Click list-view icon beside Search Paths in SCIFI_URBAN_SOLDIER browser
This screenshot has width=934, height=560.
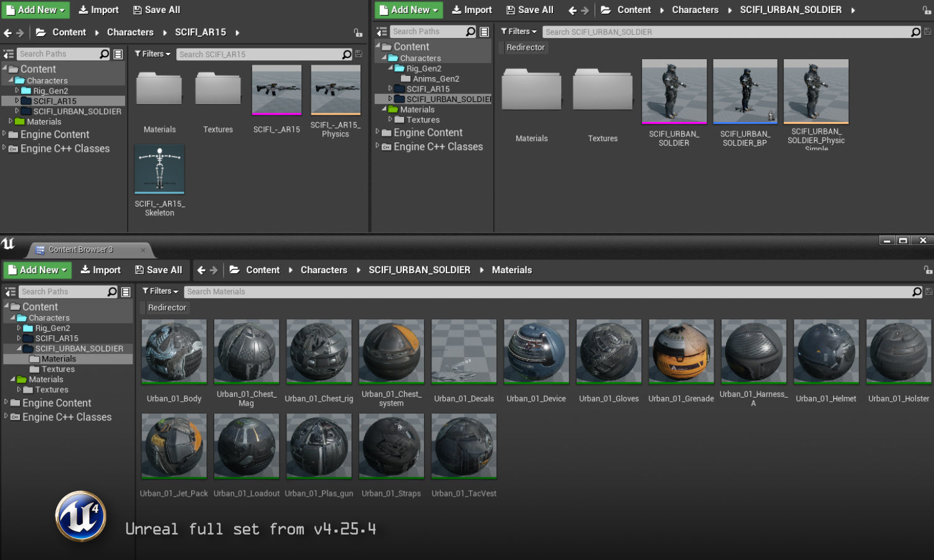click(484, 32)
